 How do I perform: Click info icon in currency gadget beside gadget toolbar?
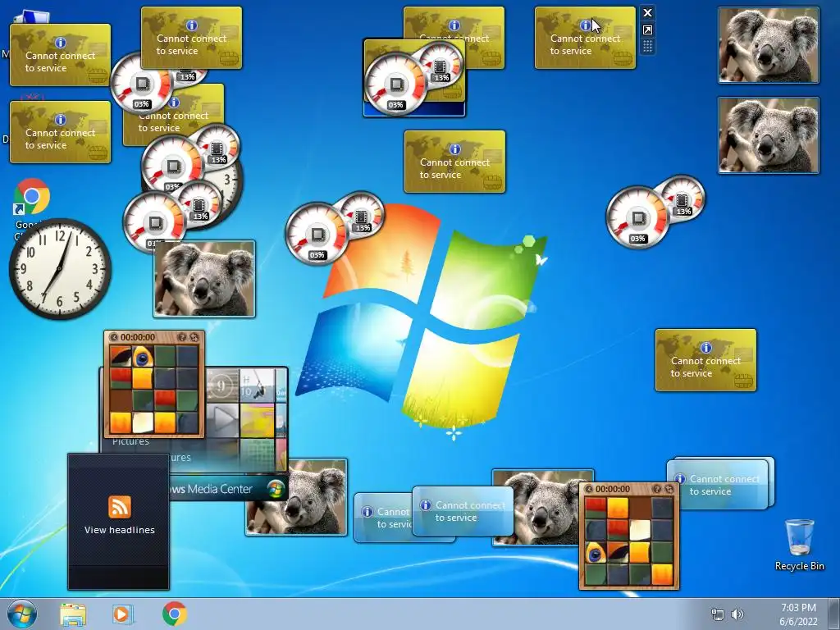(x=585, y=25)
